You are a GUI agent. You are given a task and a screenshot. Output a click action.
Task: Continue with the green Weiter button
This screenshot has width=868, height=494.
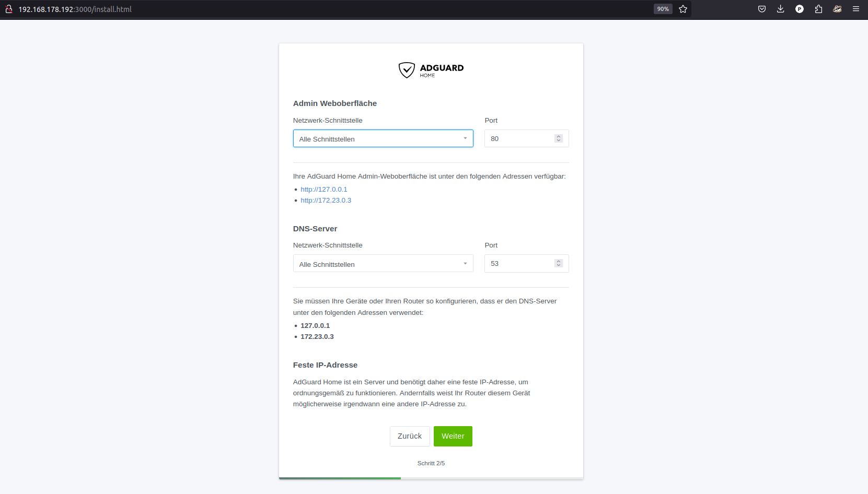(453, 436)
